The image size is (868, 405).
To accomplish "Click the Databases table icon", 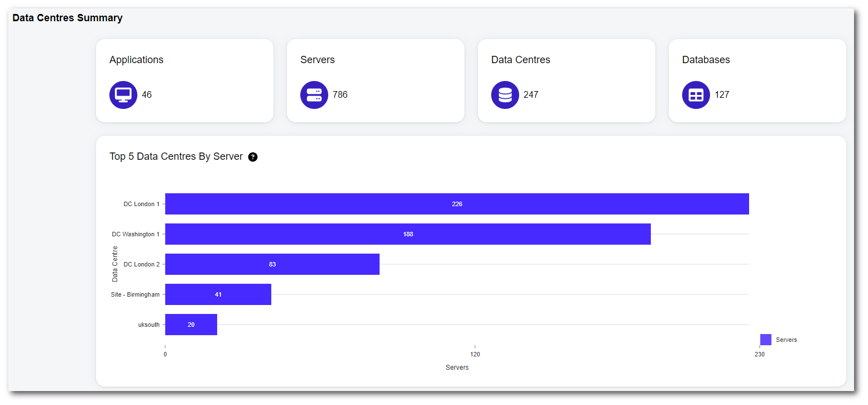I will [696, 95].
